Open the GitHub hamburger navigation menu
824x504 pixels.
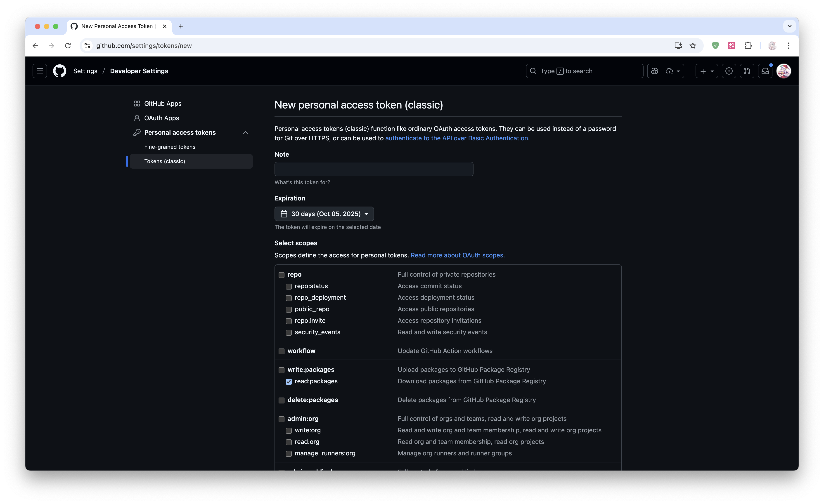click(40, 71)
